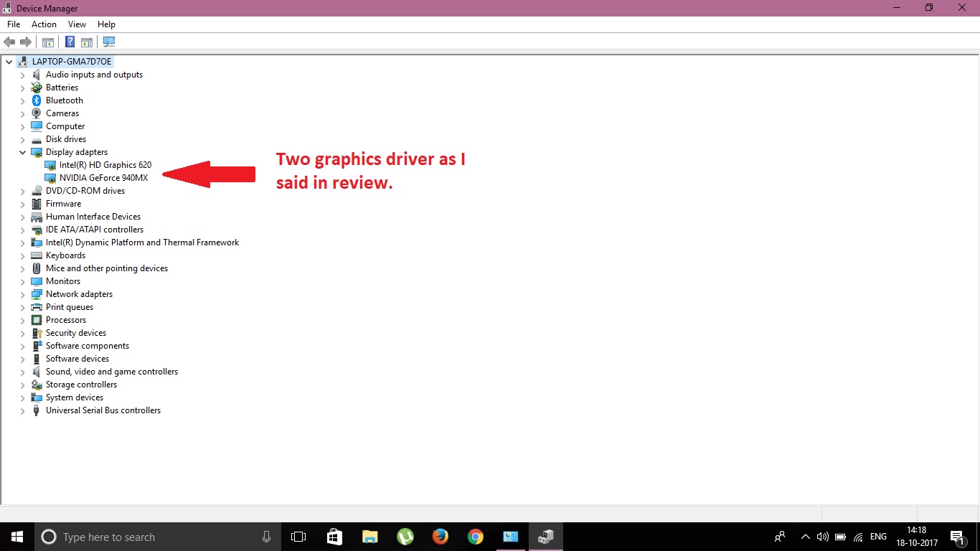Image resolution: width=980 pixels, height=551 pixels.
Task: Open the File menu
Action: point(14,24)
